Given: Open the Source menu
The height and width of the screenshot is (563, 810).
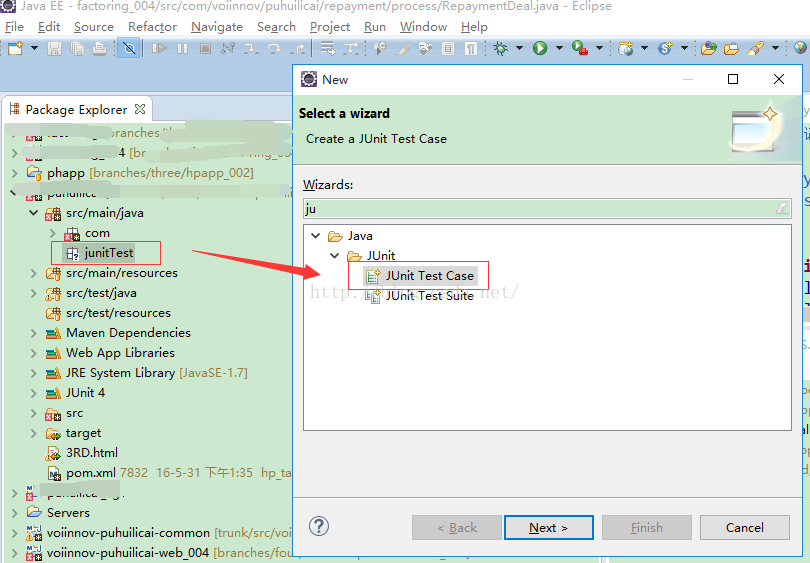Looking at the screenshot, I should pyautogui.click(x=94, y=27).
